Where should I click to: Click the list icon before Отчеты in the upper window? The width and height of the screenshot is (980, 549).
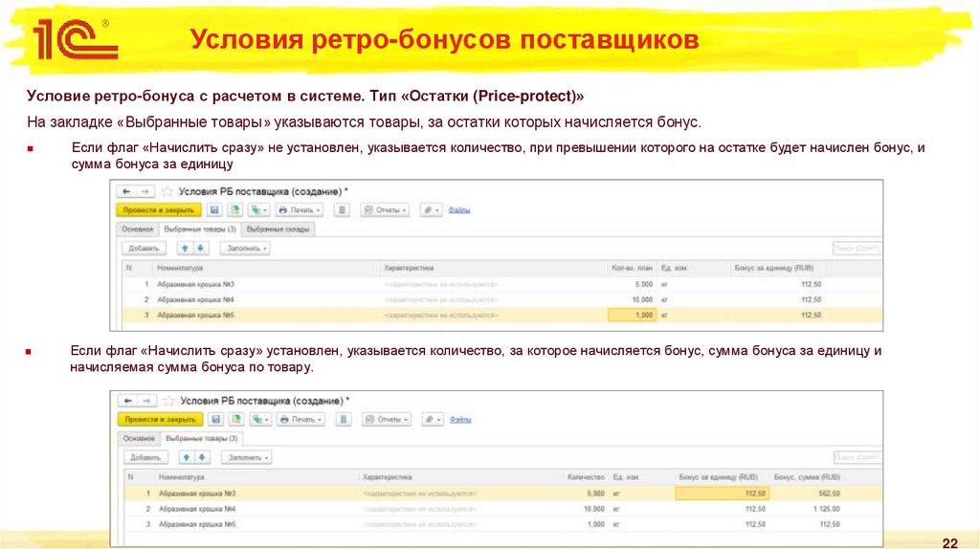[x=342, y=210]
